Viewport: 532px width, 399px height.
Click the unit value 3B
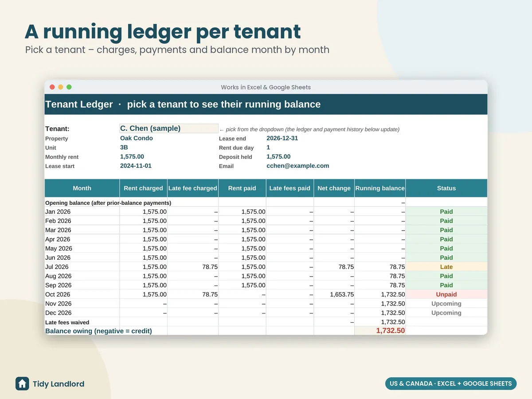124,148
